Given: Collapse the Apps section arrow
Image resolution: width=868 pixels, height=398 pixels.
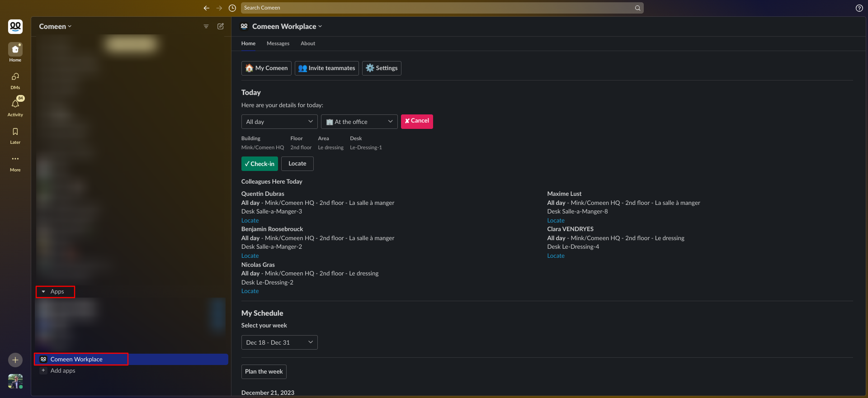Looking at the screenshot, I should click(43, 292).
